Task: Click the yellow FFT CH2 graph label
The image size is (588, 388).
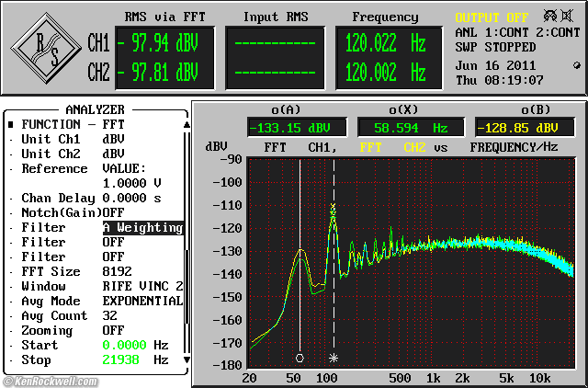Action: (x=392, y=147)
